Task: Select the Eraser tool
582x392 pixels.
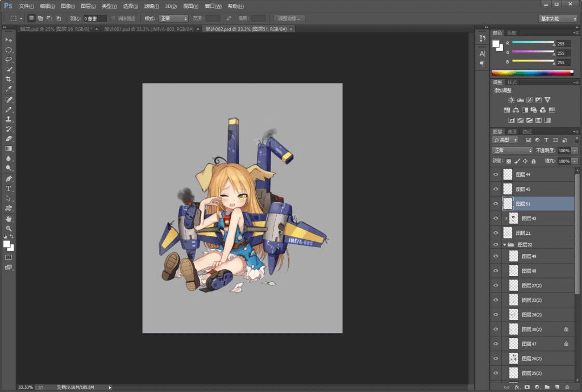Action: point(9,139)
